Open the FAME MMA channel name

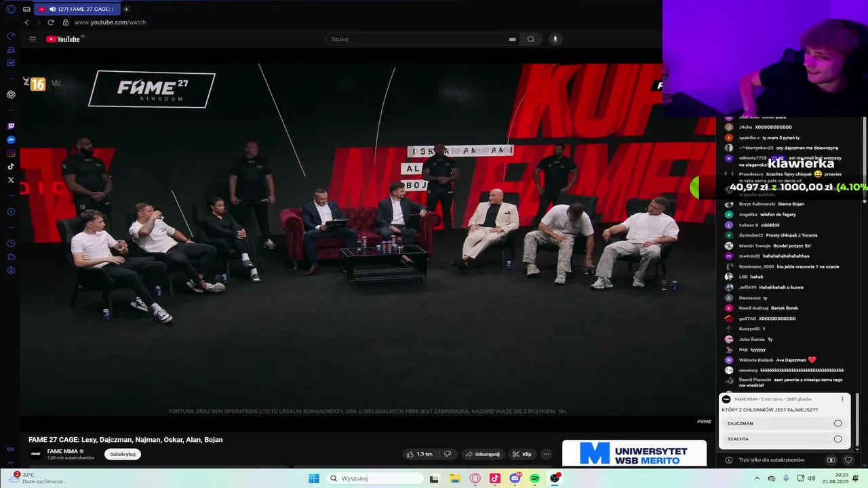[62, 451]
